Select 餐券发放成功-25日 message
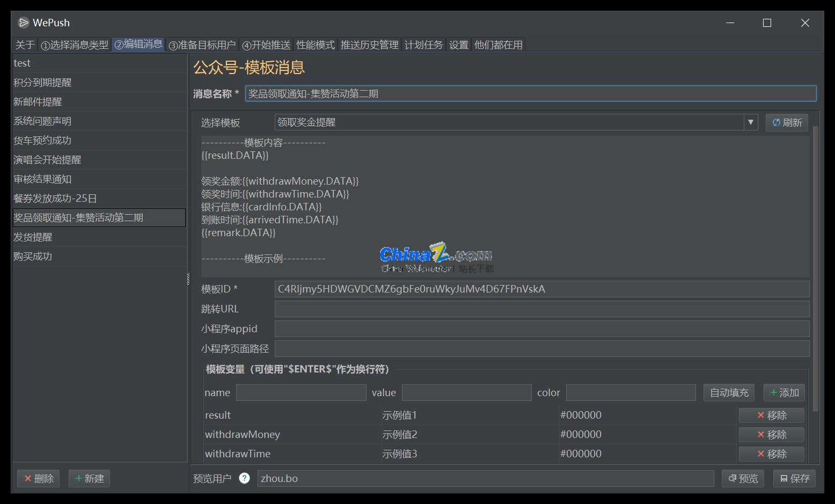The width and height of the screenshot is (835, 504). coord(99,198)
